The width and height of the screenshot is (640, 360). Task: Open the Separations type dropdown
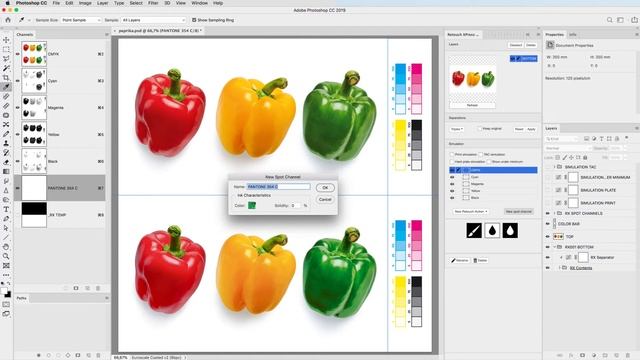click(457, 129)
